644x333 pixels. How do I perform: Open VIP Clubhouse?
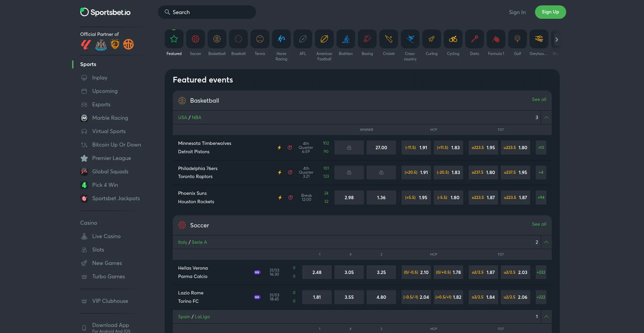coord(110,301)
